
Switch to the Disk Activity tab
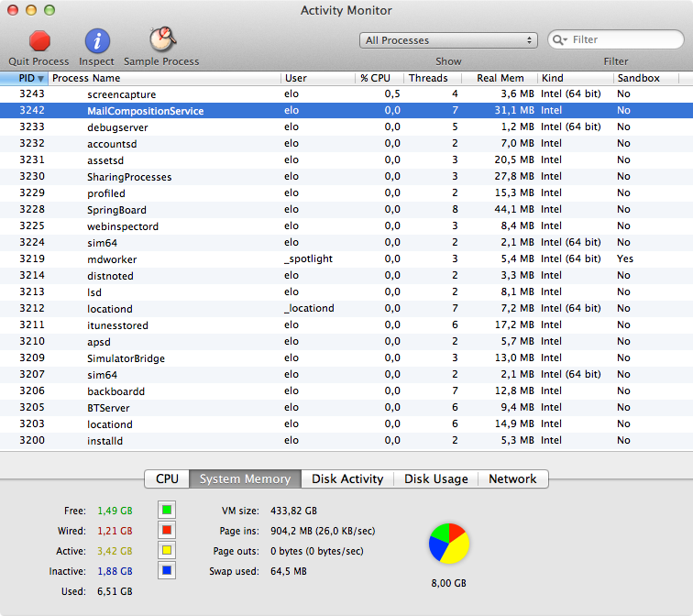click(x=347, y=478)
